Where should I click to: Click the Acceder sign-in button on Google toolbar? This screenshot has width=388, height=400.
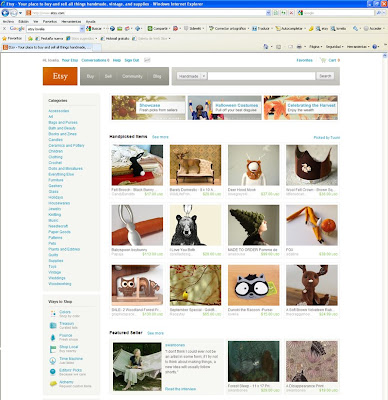pyautogui.click(x=373, y=29)
